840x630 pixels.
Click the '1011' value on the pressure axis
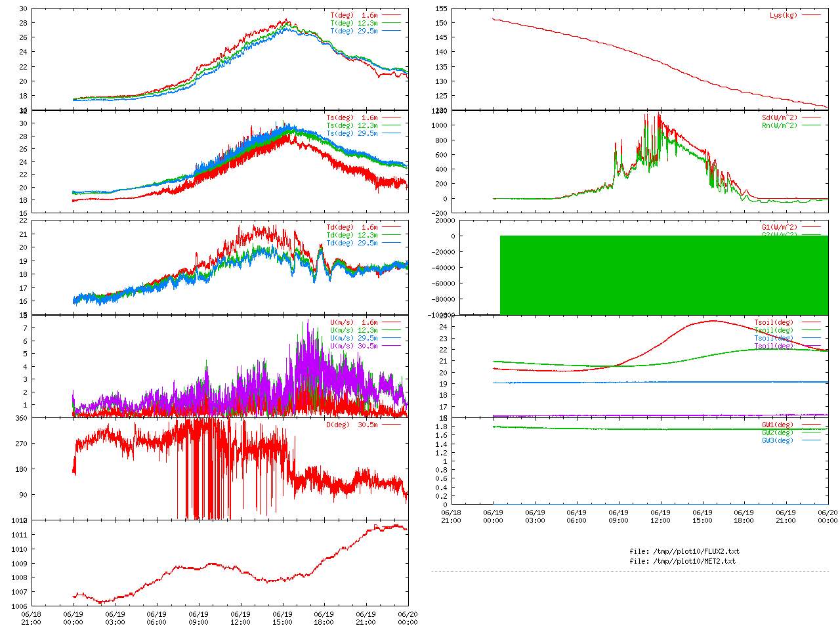[20, 535]
